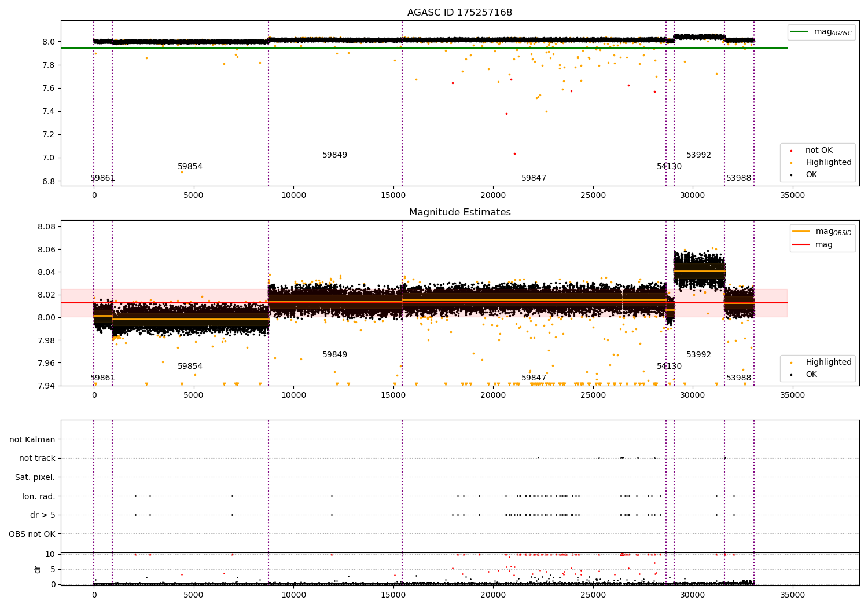Click the orange line sample beside mag OBSID

(x=801, y=231)
